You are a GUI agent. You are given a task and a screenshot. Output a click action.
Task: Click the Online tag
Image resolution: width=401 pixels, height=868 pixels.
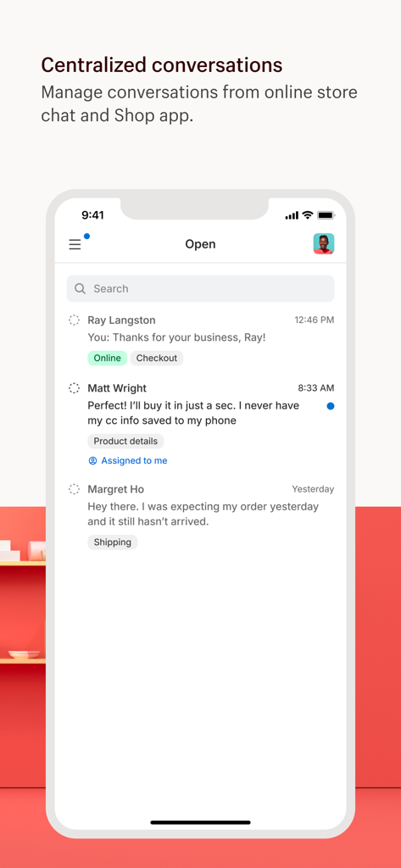click(107, 359)
